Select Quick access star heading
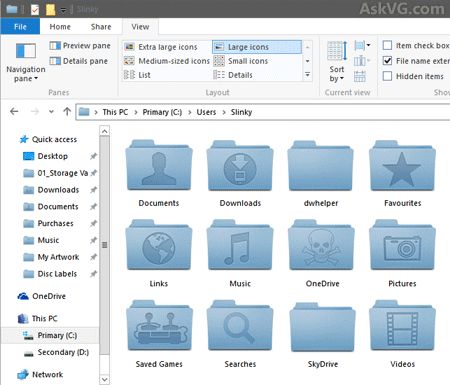Screen dimensions: 450x385 pyautogui.click(x=48, y=139)
